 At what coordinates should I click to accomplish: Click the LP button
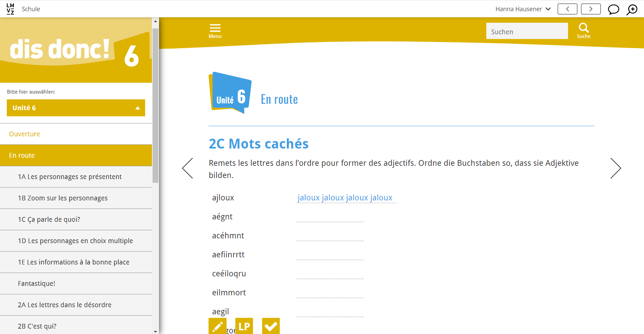244,326
